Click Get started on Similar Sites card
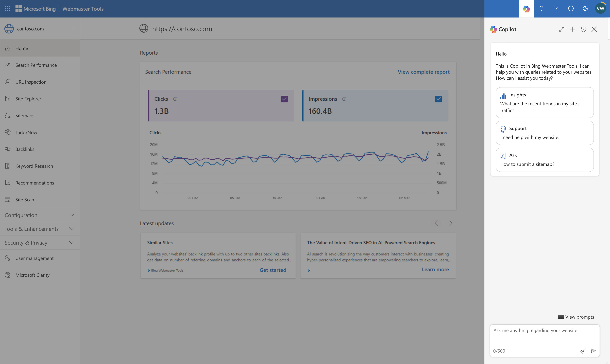This screenshot has width=610, height=364. click(273, 270)
